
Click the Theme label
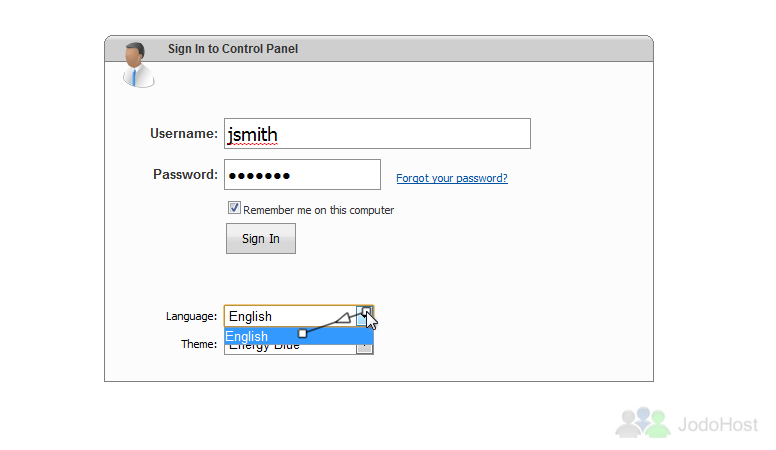click(199, 344)
